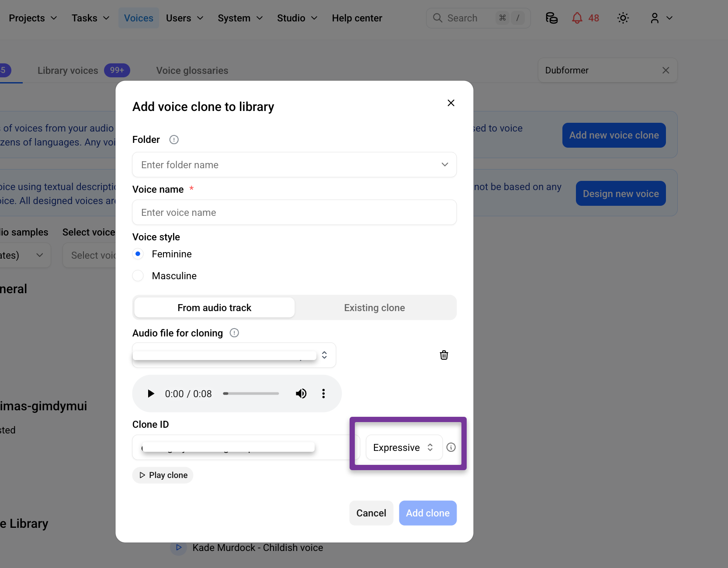Image resolution: width=728 pixels, height=568 pixels.
Task: Click Design new voice button
Action: click(x=621, y=194)
